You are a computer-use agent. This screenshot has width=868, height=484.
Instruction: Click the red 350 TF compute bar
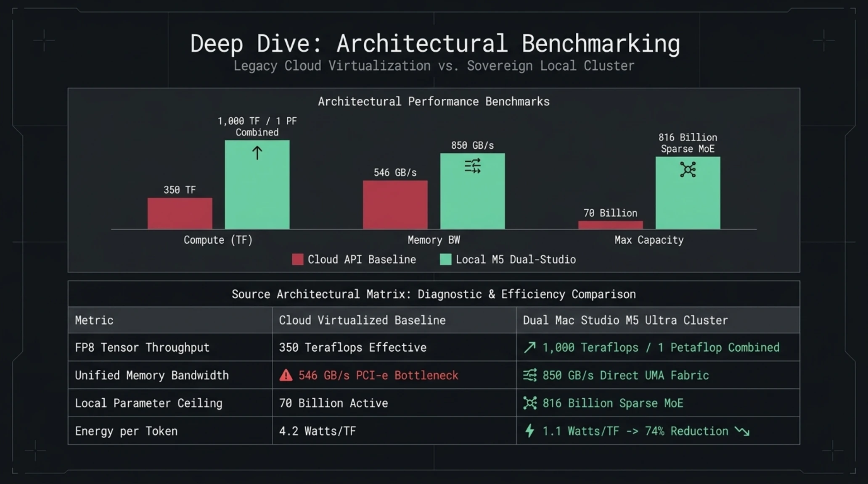click(x=180, y=213)
